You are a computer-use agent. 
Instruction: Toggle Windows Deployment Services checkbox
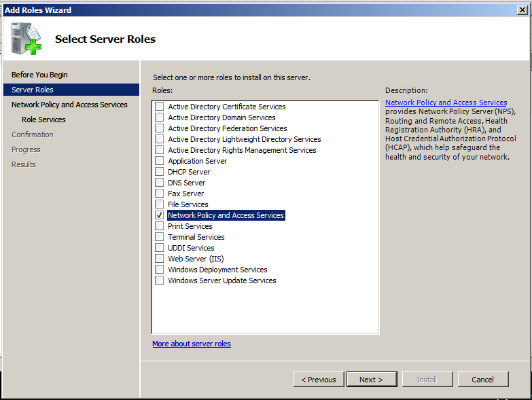pyautogui.click(x=159, y=270)
